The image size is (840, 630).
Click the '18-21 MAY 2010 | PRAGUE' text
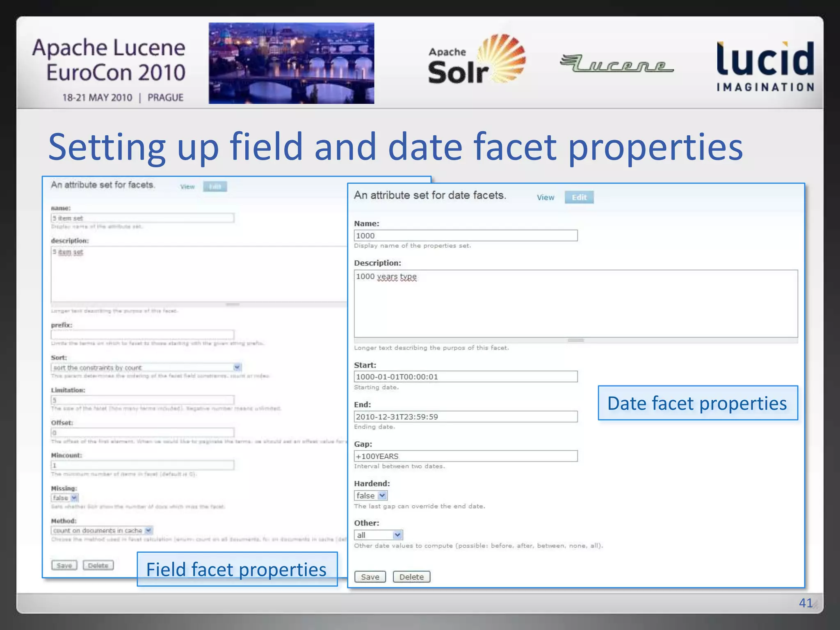123,98
